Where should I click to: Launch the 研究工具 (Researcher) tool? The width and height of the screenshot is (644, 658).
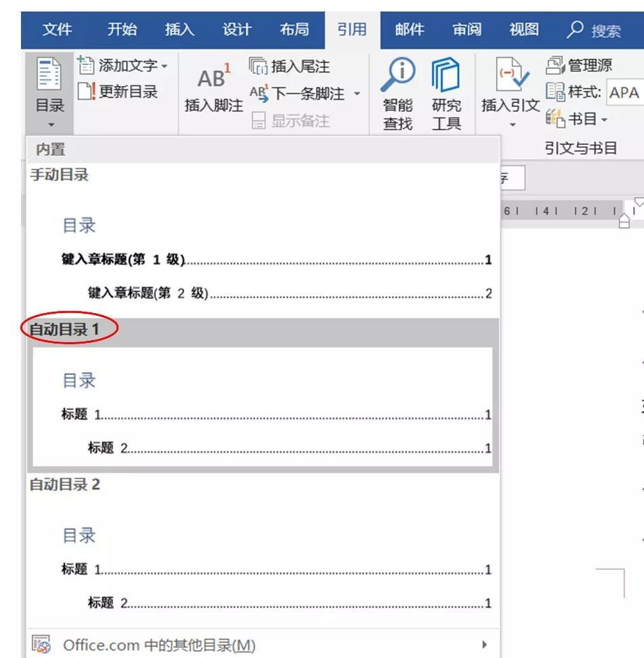(x=447, y=91)
